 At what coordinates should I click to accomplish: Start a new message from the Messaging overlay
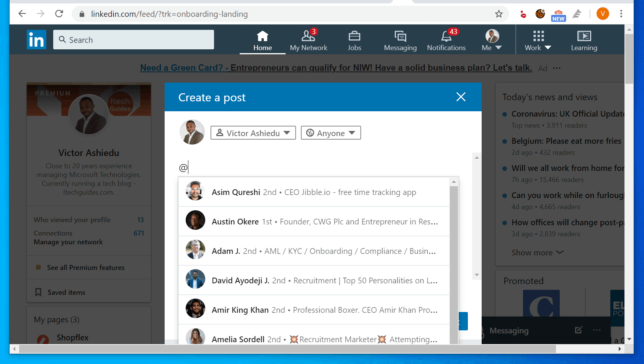[x=579, y=330]
